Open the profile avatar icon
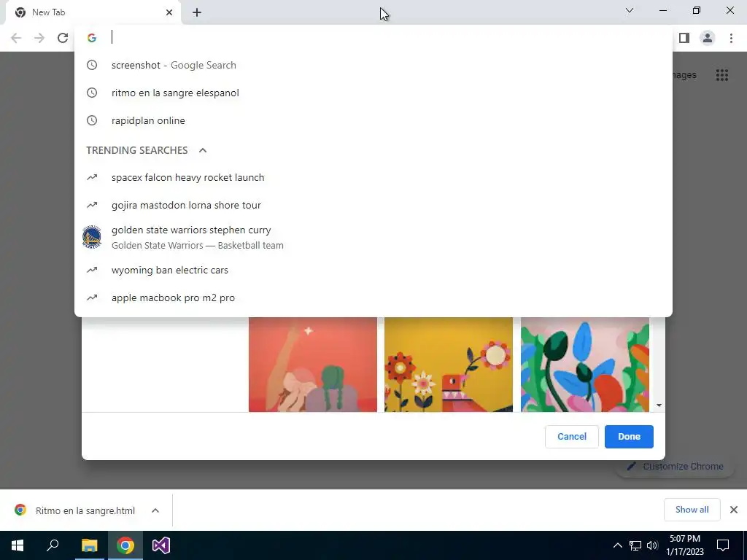Viewport: 747px width, 560px height. coord(708,38)
